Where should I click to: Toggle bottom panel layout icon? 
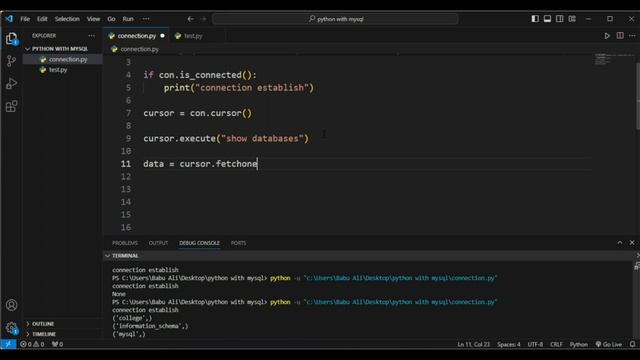pos(547,19)
